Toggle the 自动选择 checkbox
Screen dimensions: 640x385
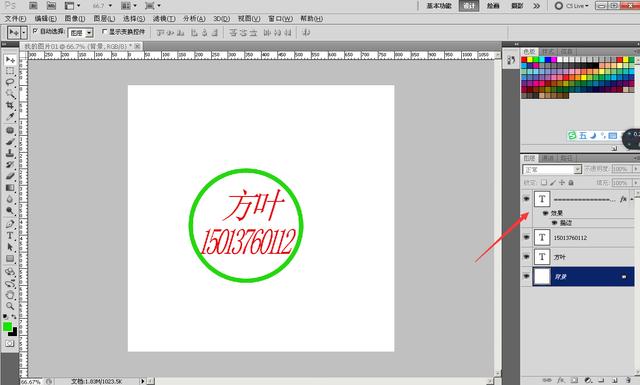(x=35, y=31)
